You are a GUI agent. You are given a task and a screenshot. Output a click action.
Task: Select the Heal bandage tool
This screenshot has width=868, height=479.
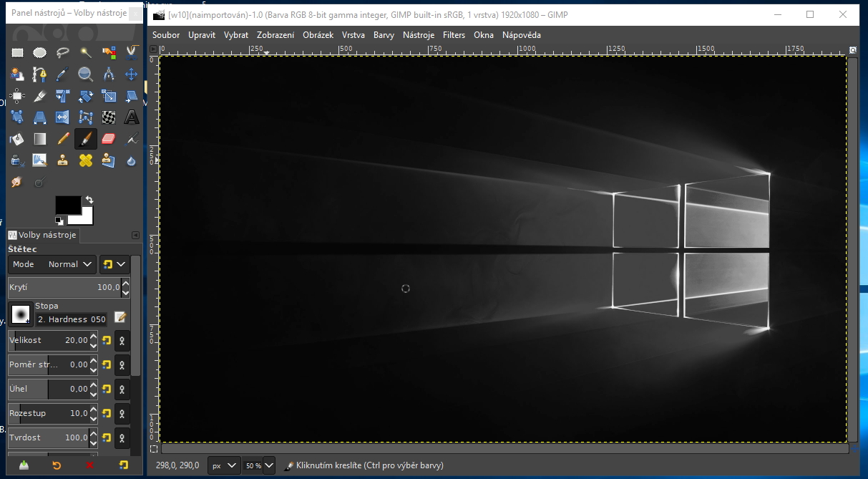(x=86, y=160)
